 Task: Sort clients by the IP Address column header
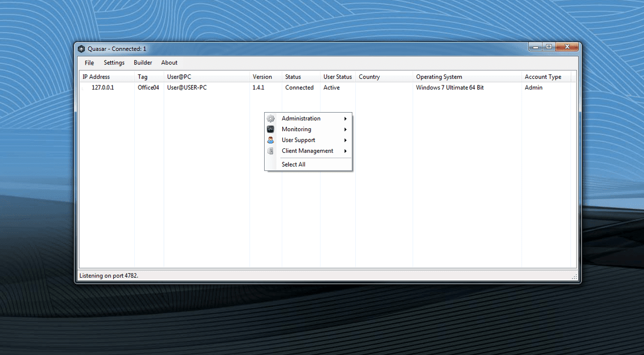click(96, 77)
